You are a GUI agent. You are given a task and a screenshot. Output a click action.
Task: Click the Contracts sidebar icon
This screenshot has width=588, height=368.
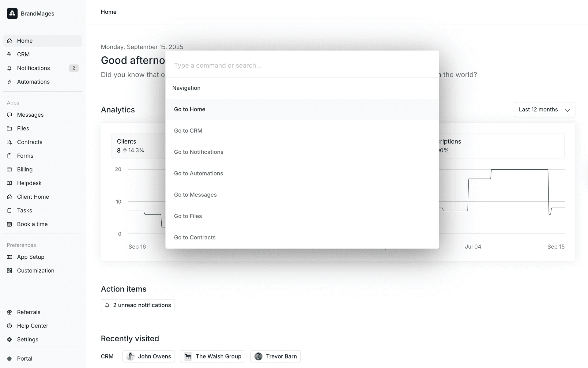[9, 142]
